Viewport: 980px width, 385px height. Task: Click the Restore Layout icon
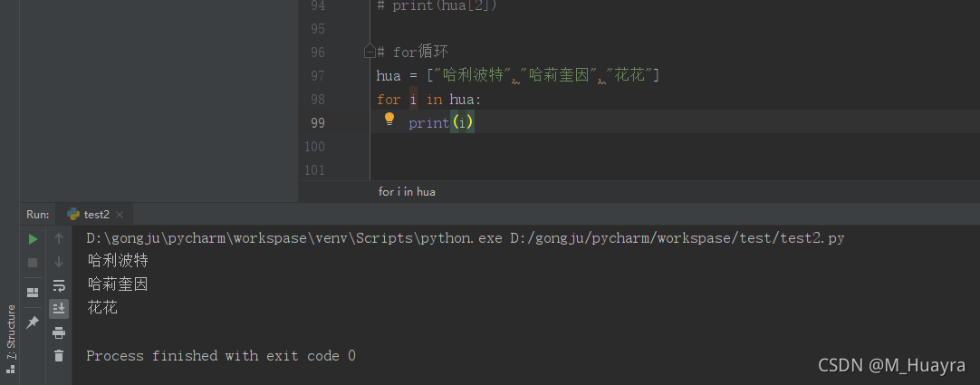click(33, 292)
